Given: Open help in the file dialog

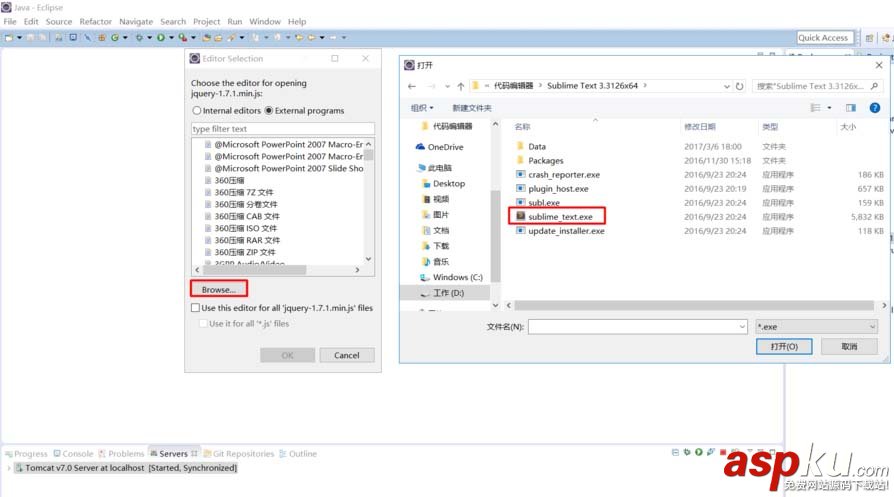Looking at the screenshot, I should [875, 108].
